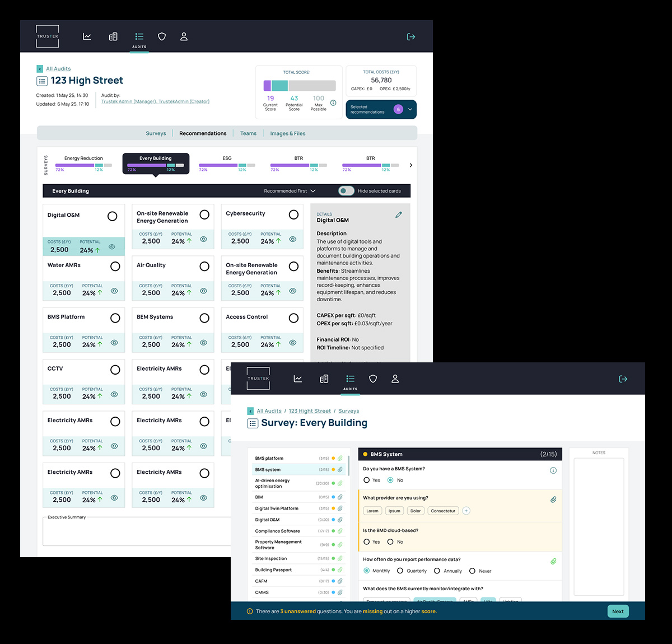Switch to the Teams tab
The height and width of the screenshot is (644, 672).
[248, 133]
